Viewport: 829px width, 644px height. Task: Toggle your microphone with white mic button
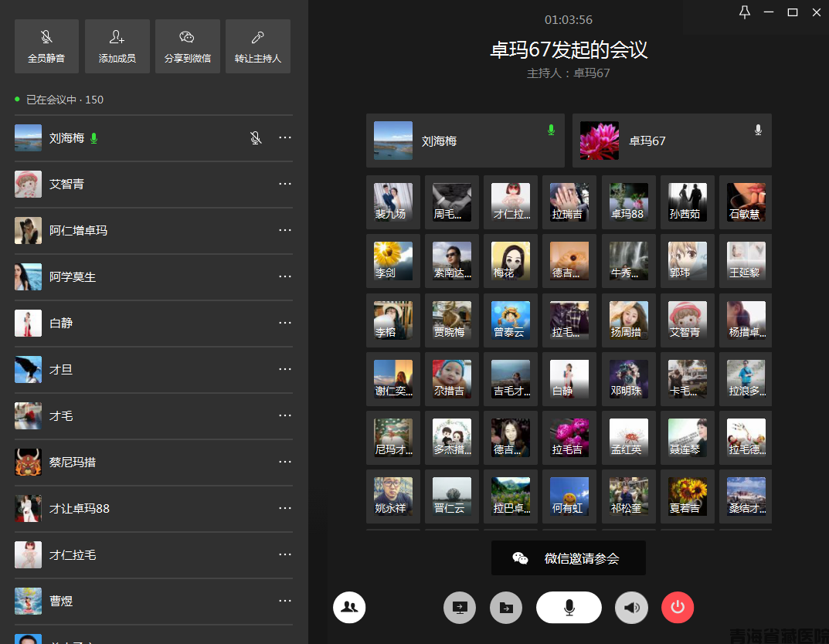[569, 608]
